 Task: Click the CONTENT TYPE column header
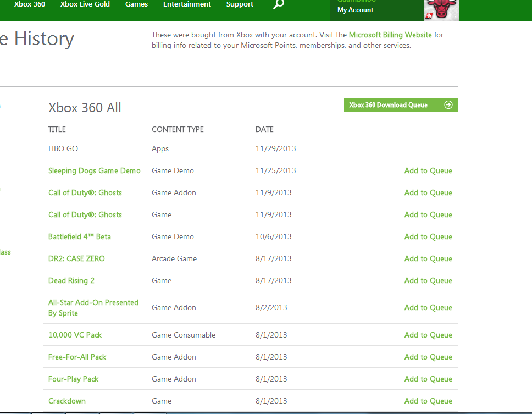[x=178, y=129]
